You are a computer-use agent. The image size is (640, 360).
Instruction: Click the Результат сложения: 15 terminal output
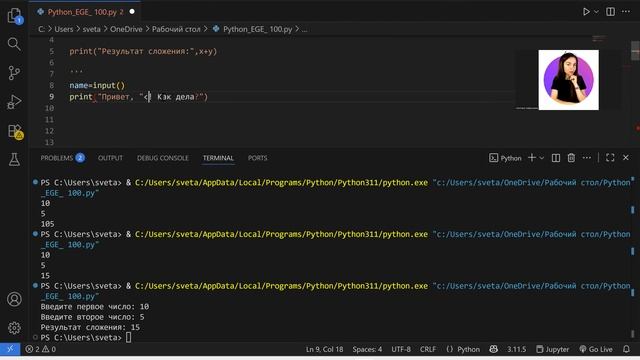click(90, 327)
